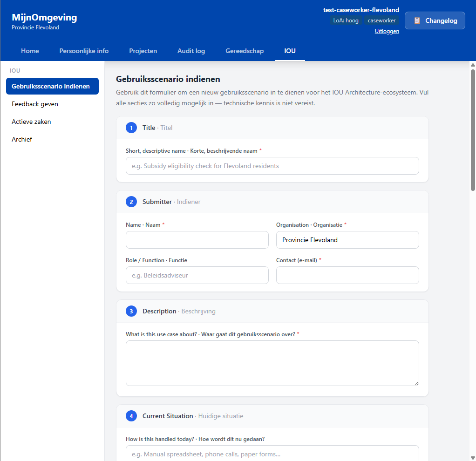Click the "caseworker" role badge

[x=381, y=20]
